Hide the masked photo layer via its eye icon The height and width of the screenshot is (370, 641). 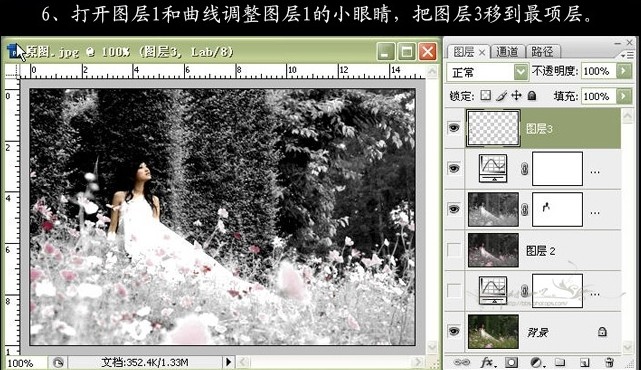454,209
